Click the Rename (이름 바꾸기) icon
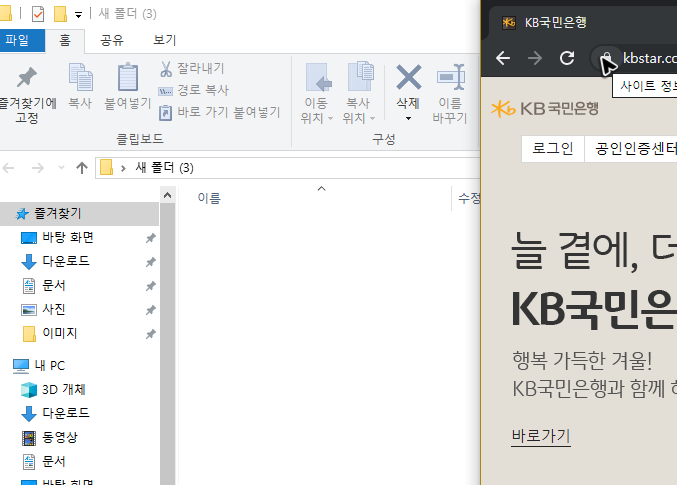This screenshot has width=677, height=485. 450,77
